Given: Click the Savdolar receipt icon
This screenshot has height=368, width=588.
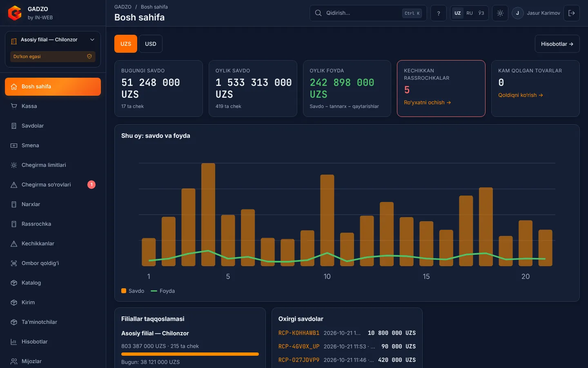Looking at the screenshot, I should [x=14, y=126].
